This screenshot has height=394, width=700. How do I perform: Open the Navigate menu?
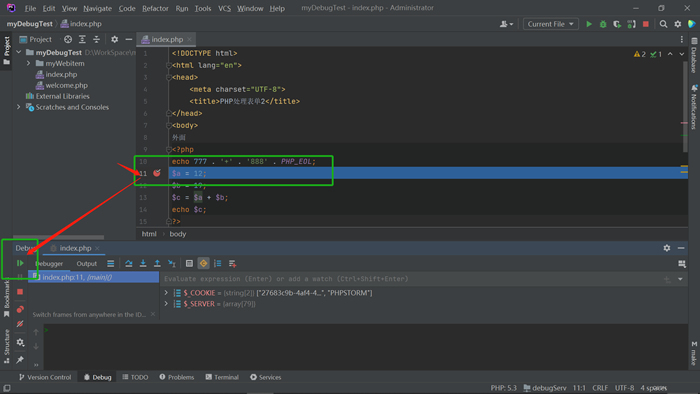click(97, 8)
